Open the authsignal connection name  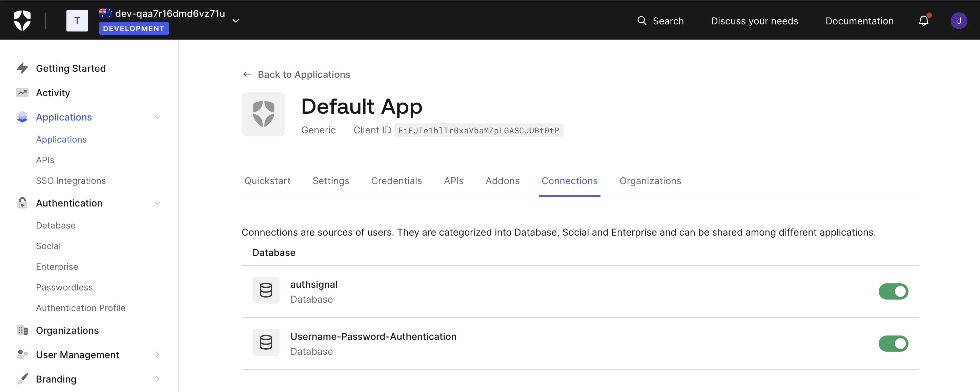(x=314, y=284)
